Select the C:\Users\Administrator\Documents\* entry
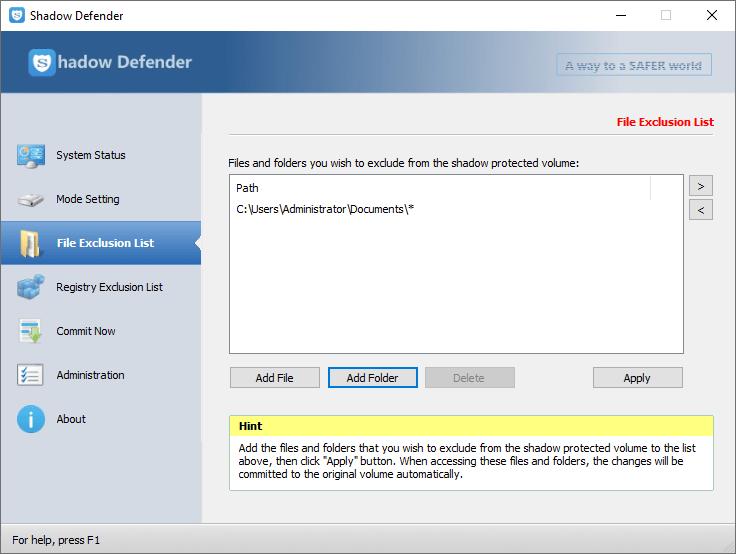Screen dimensions: 736x554 325,209
